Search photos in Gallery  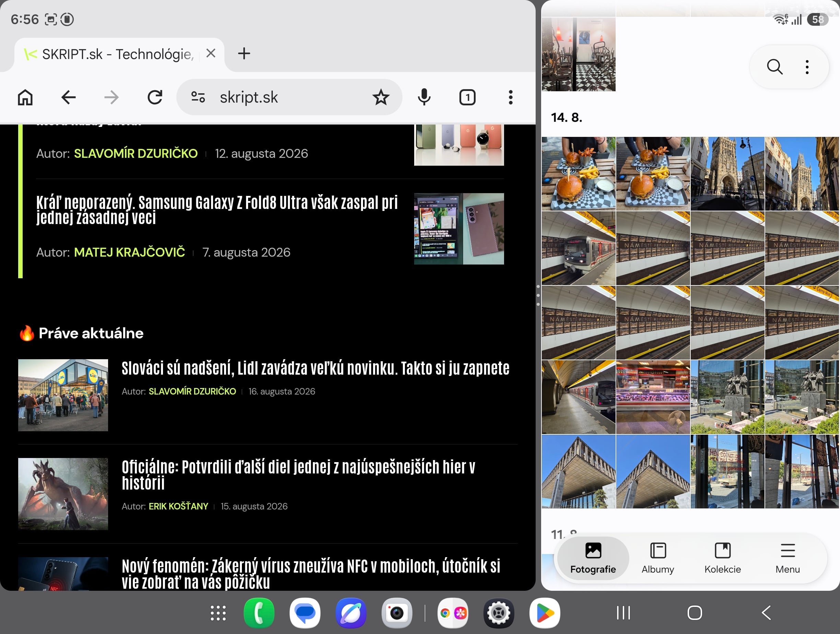(x=775, y=67)
